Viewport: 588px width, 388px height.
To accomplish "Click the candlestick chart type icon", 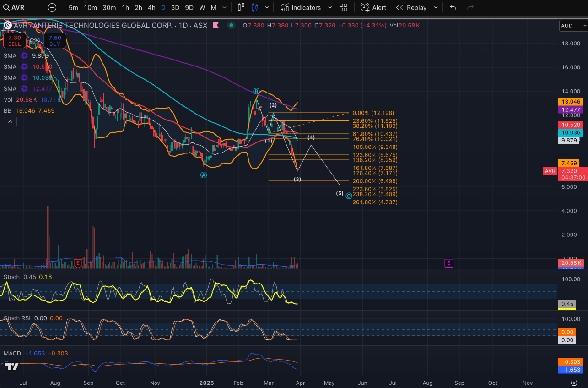I will [x=255, y=7].
